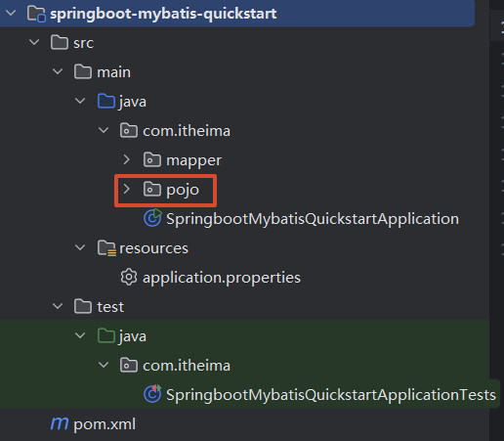
Task: Click the blue java source folder icon
Action: [x=106, y=101]
